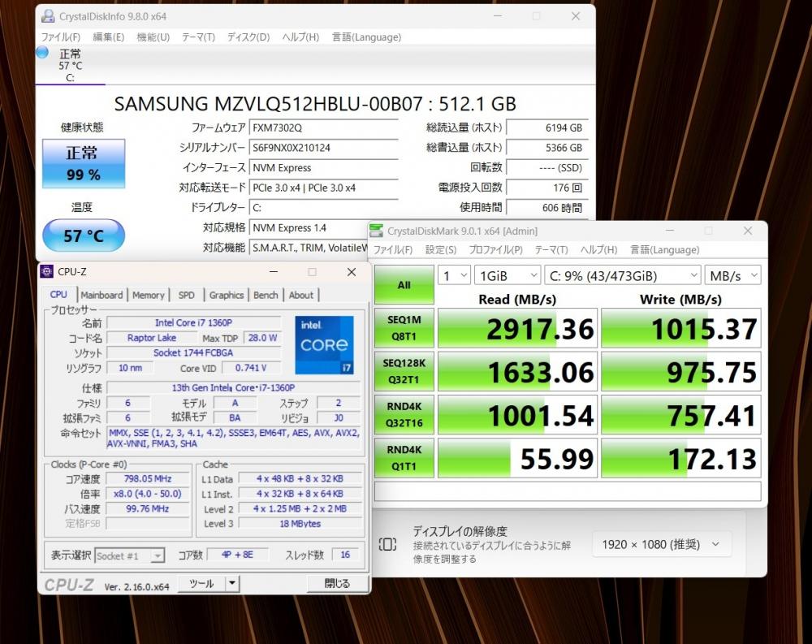Select the C: drive tab in CrystalDiskInfo

point(70,65)
